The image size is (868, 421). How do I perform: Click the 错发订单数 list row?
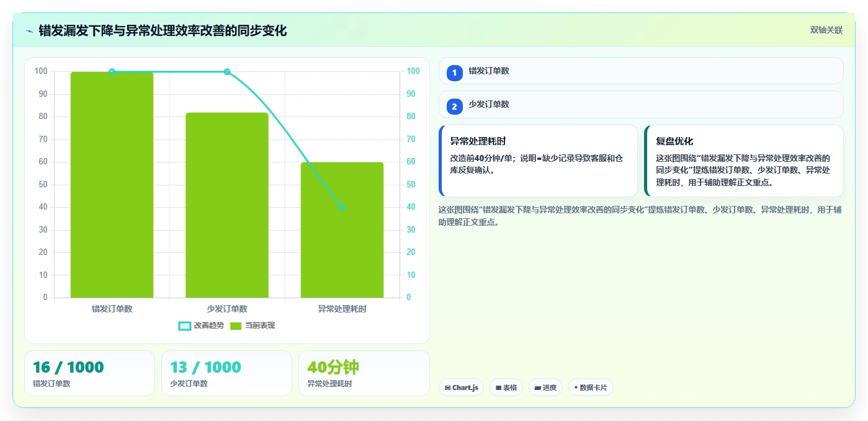641,71
